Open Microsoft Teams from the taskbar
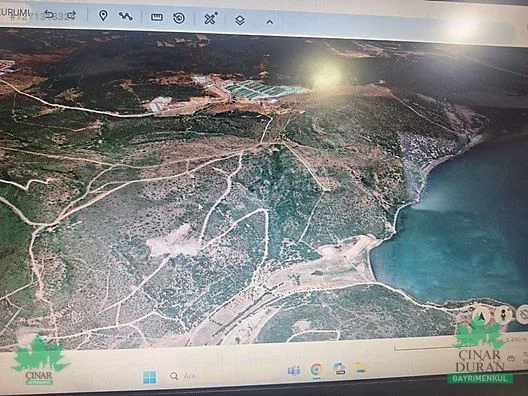The height and width of the screenshot is (396, 528). (294, 371)
